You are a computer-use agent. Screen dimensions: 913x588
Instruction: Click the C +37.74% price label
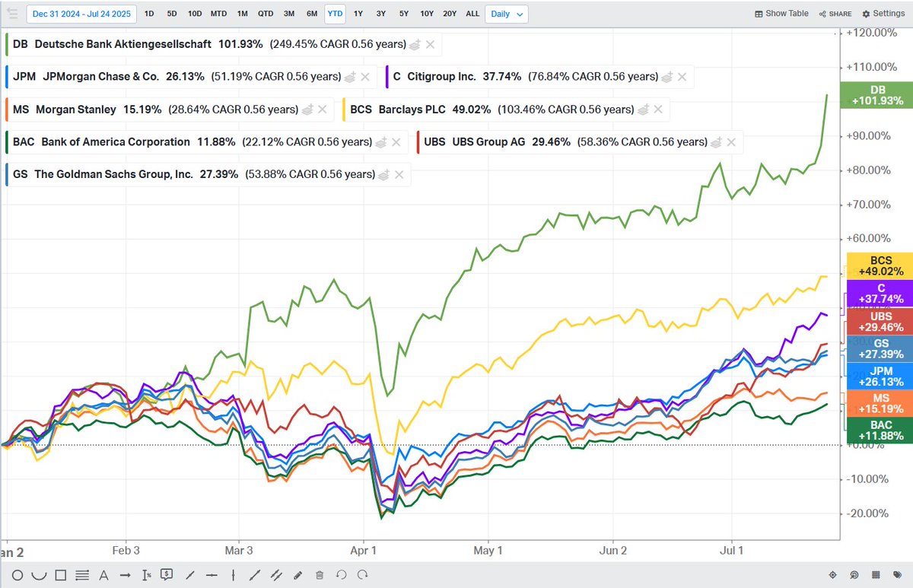(880, 293)
